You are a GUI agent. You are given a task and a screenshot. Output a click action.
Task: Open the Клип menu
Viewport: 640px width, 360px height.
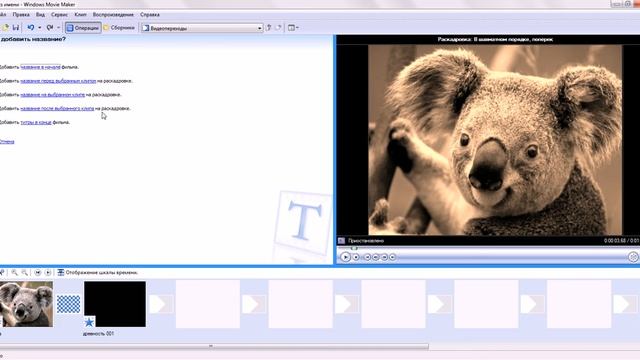(80, 15)
